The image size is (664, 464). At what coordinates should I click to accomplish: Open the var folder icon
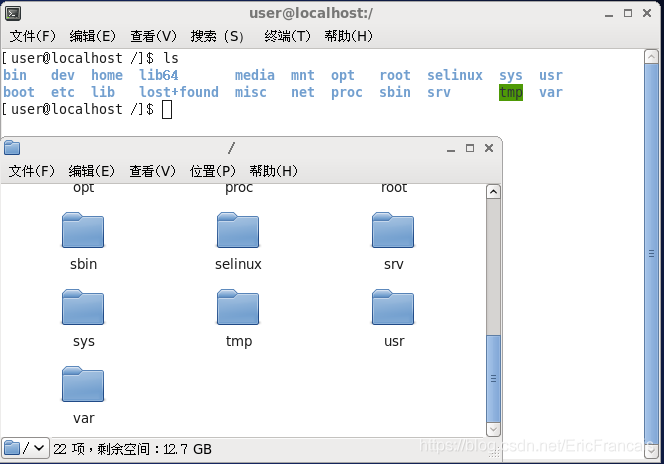pos(83,384)
